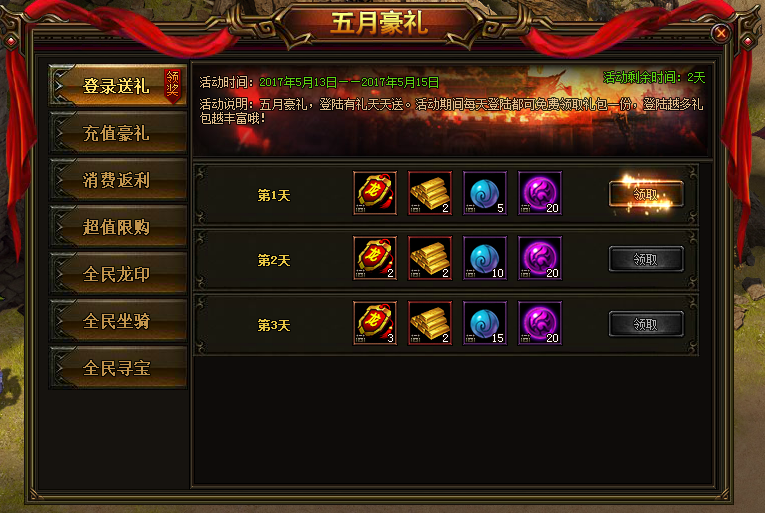The height and width of the screenshot is (513, 765).
Task: Click the Day 2 dragon seal with quantity 2
Action: click(375, 258)
